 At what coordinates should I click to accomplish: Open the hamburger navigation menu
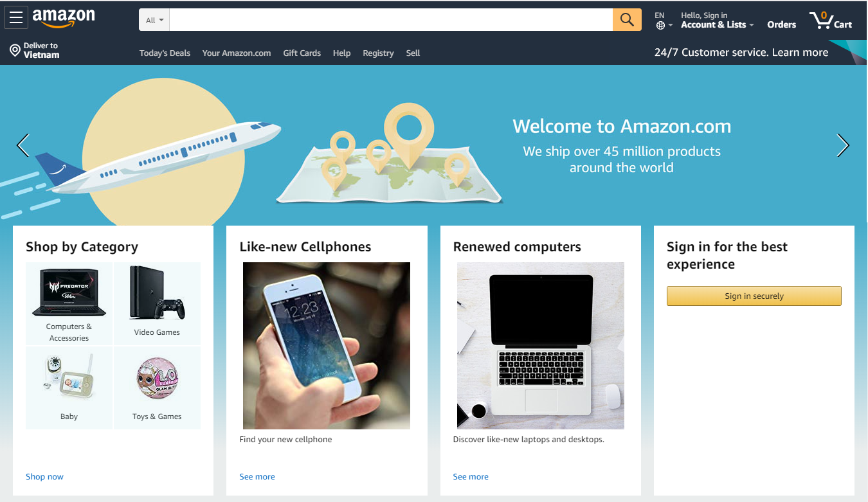tap(16, 17)
